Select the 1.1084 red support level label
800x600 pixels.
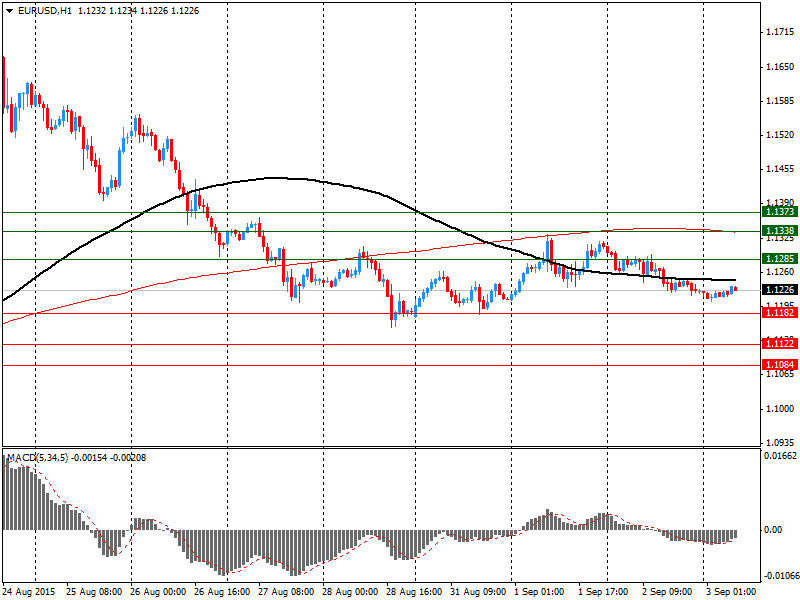coord(780,365)
